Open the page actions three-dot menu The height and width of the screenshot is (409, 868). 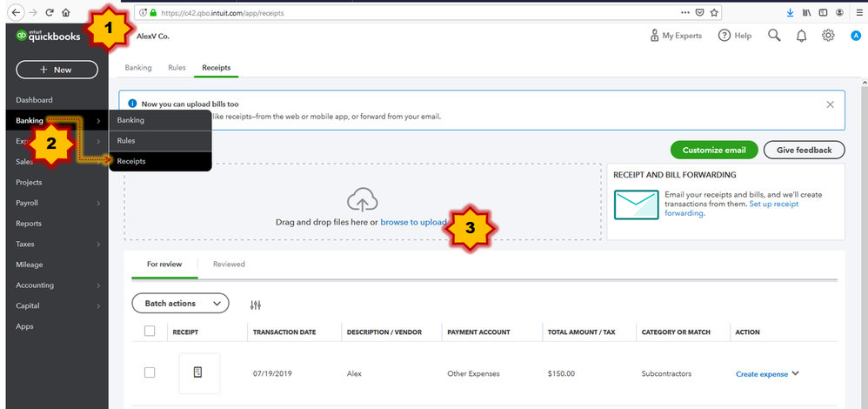[x=685, y=12]
